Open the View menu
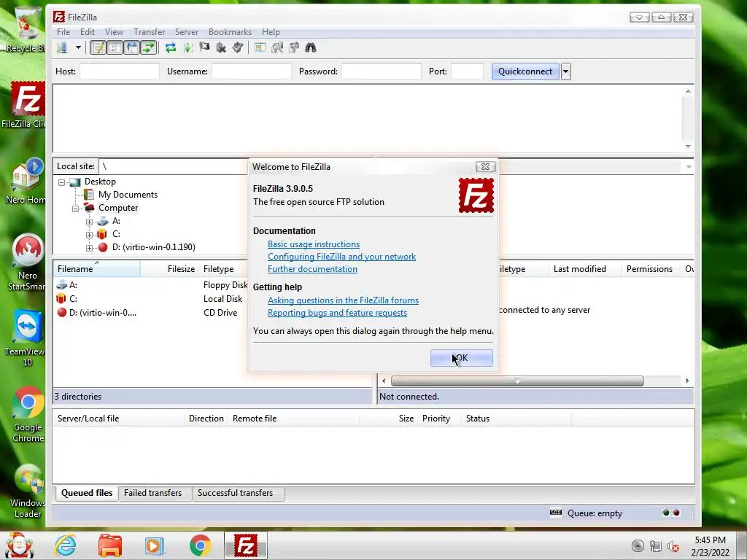This screenshot has width=747, height=560. (x=114, y=32)
